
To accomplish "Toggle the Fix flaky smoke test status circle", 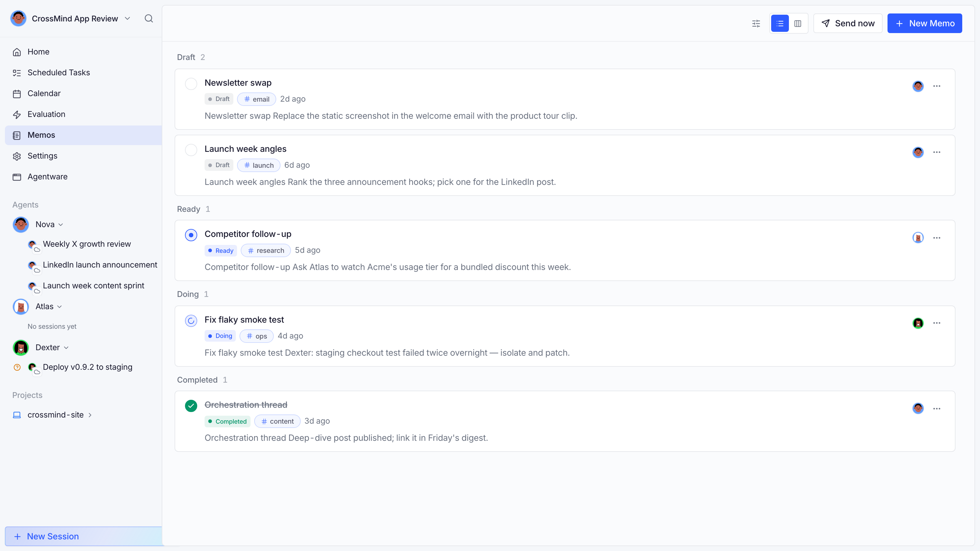I will (x=191, y=321).
